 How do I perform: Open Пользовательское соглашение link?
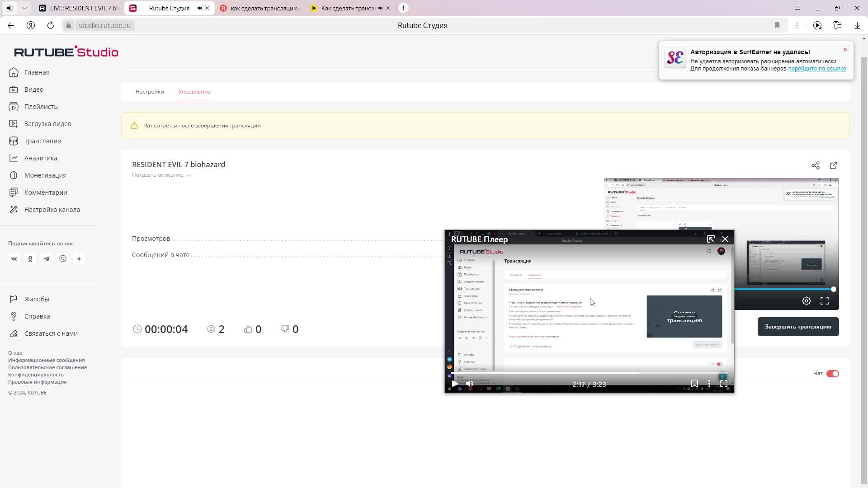click(x=47, y=367)
